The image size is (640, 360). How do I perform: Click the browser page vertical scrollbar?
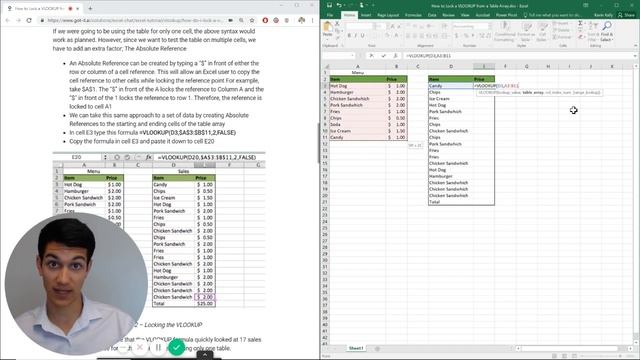point(318,143)
